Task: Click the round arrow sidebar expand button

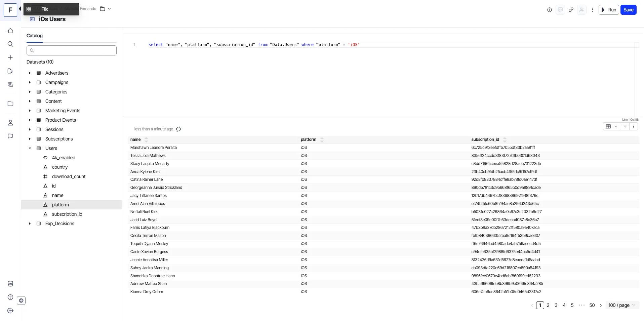Action: pyautogui.click(x=21, y=300)
